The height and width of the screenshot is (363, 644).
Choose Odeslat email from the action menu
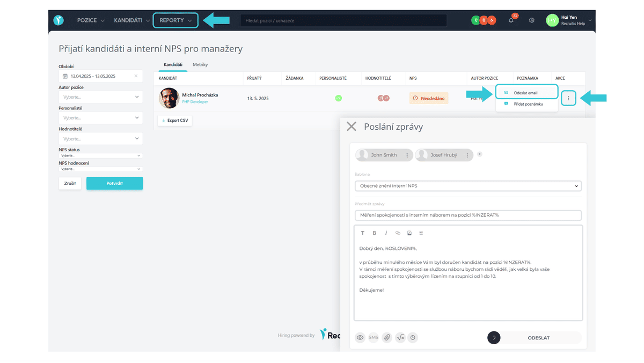(526, 93)
